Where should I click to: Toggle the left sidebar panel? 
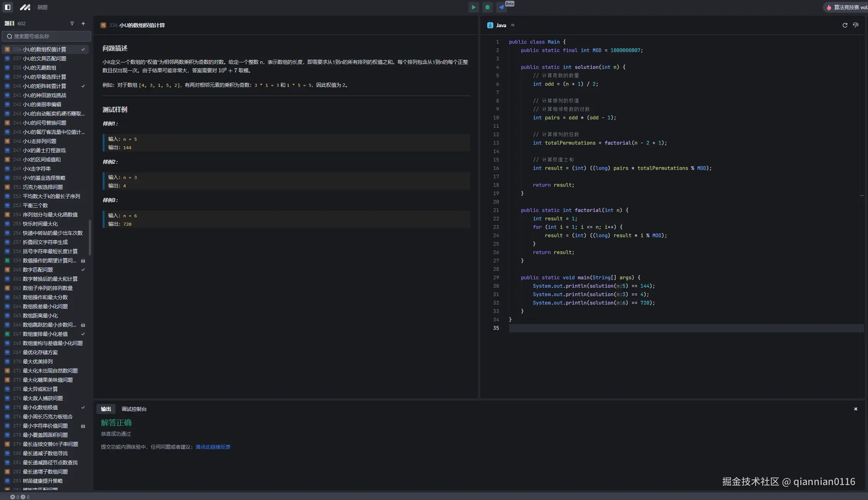8,7
